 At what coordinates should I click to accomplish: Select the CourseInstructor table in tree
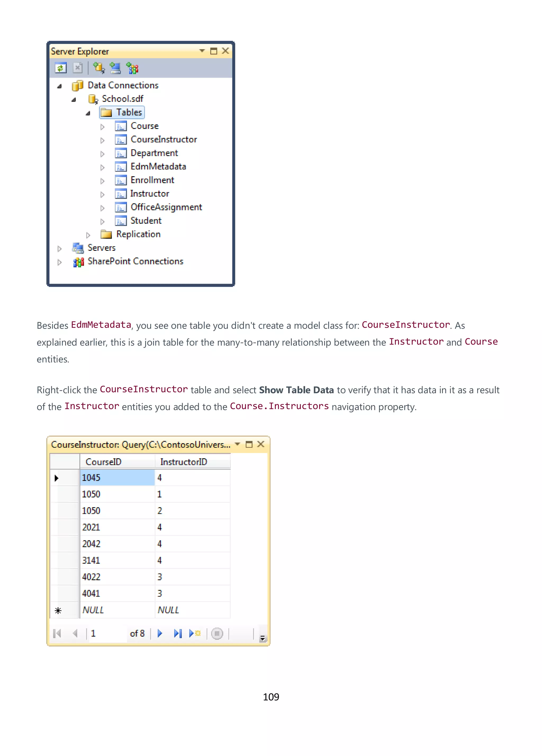(164, 139)
